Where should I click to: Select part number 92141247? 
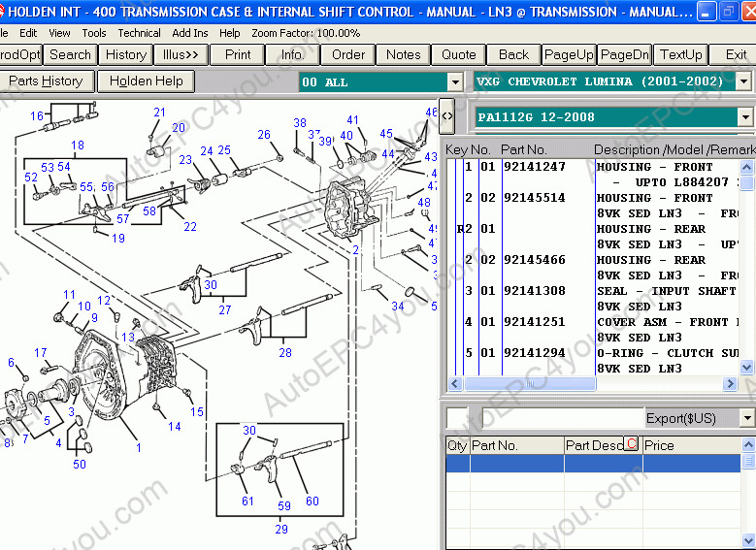(x=534, y=167)
